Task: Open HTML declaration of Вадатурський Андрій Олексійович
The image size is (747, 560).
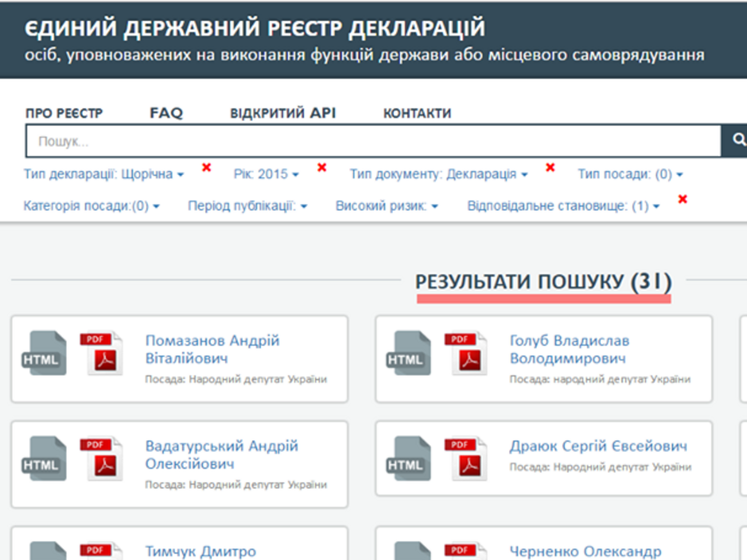Action: (44, 458)
